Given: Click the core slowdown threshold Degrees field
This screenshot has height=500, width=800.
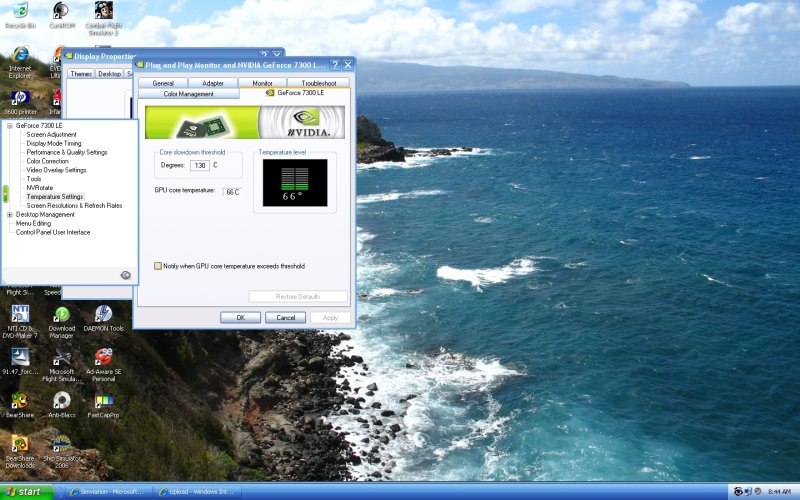Looking at the screenshot, I should click(x=199, y=165).
